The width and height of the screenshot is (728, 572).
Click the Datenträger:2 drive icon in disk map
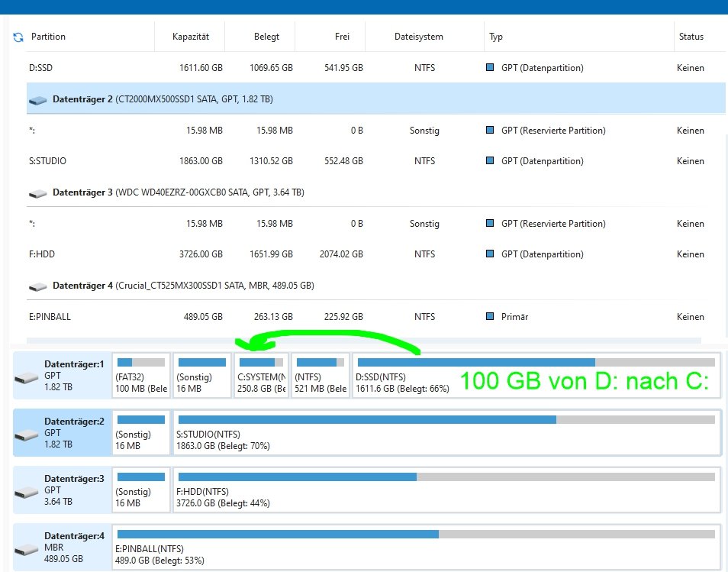pos(27,435)
